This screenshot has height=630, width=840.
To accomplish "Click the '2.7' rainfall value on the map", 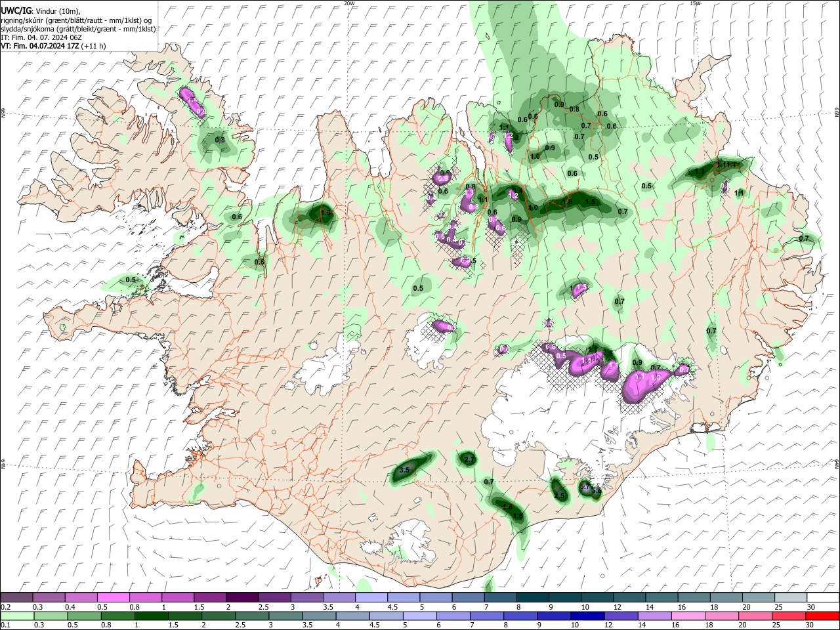I will [x=469, y=460].
